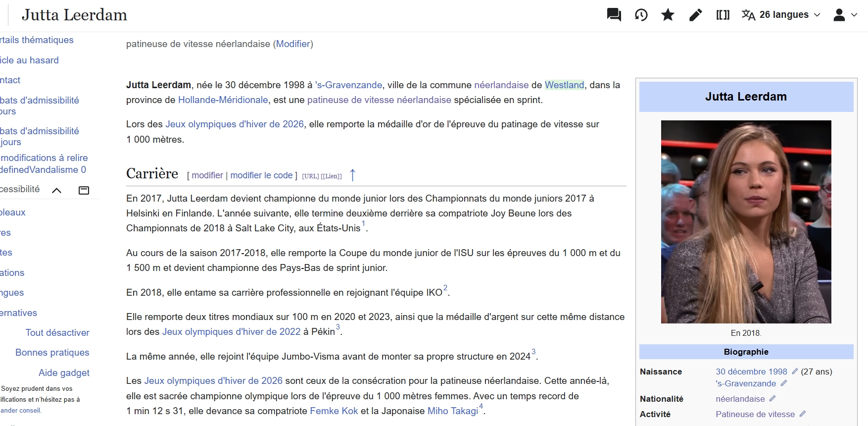Open Jutta Leerdam's infobox photo
Image resolution: width=868 pixels, height=426 pixels.
[746, 221]
